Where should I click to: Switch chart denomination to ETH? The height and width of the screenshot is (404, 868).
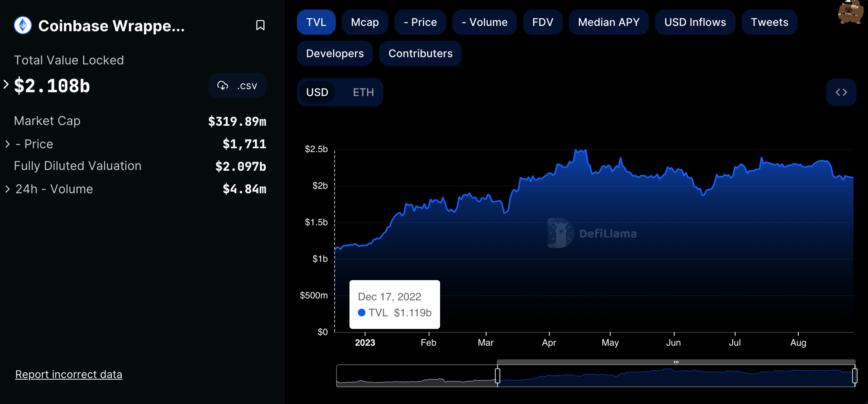coord(364,92)
